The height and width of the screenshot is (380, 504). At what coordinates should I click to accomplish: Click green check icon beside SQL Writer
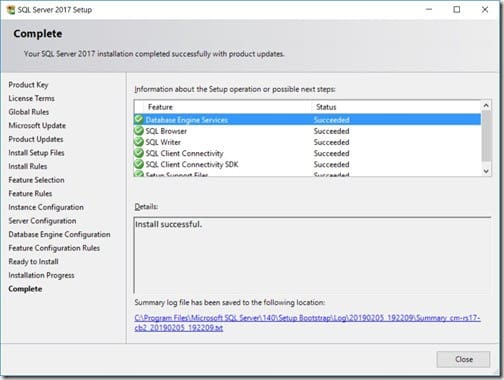pyautogui.click(x=139, y=142)
